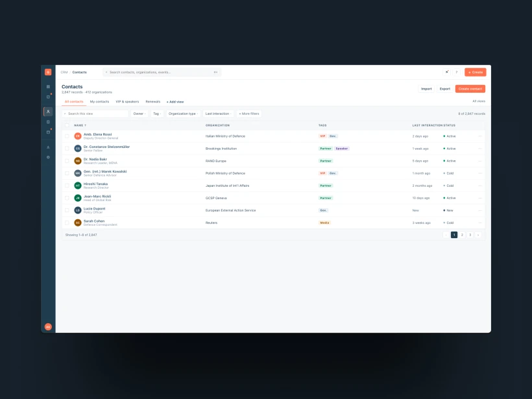
Task: Click the help question mark icon
Action: pos(457,72)
